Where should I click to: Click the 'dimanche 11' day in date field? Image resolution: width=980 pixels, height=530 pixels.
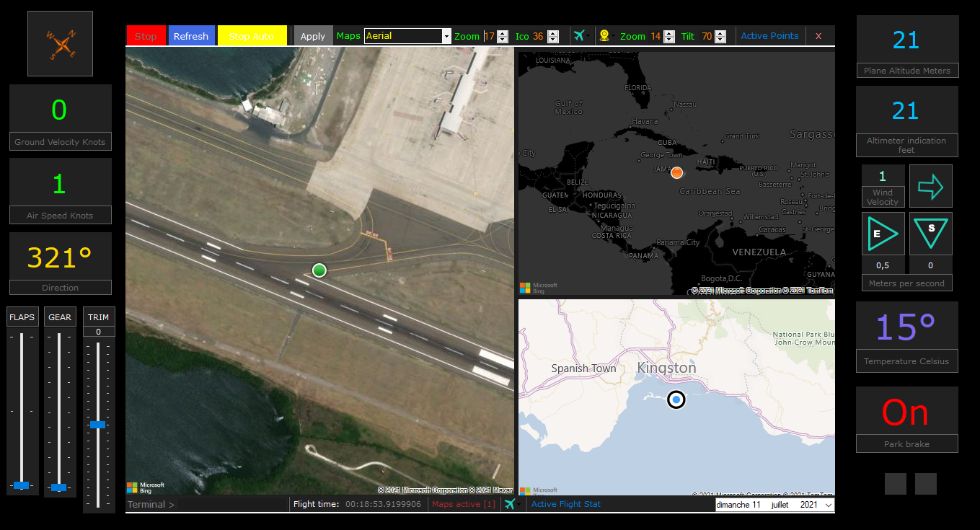click(x=738, y=505)
